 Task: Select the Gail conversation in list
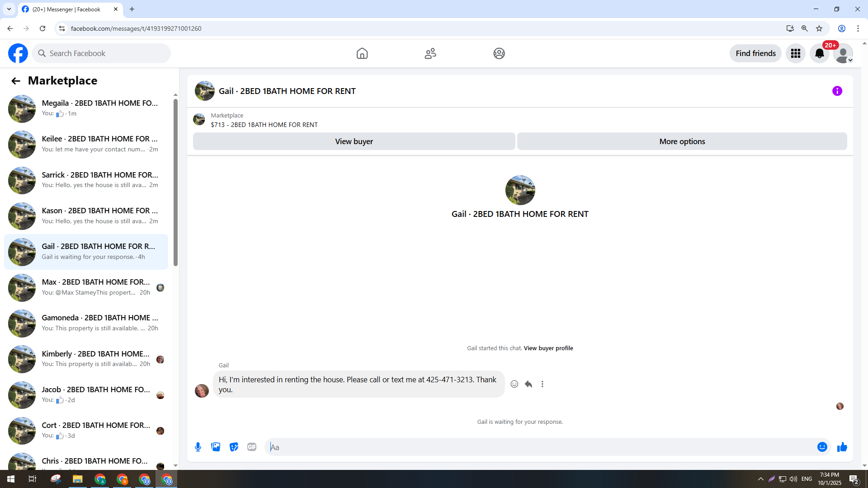click(86, 252)
